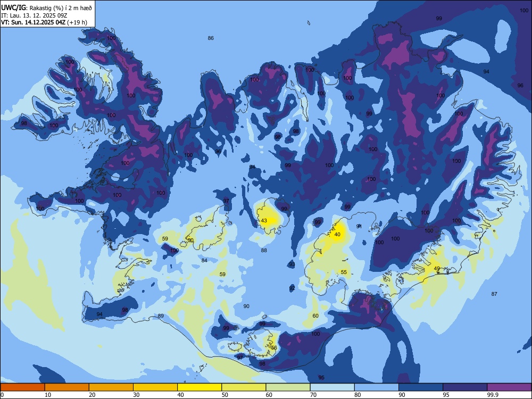Click the legend tick label 99.9

pyautogui.click(x=493, y=395)
